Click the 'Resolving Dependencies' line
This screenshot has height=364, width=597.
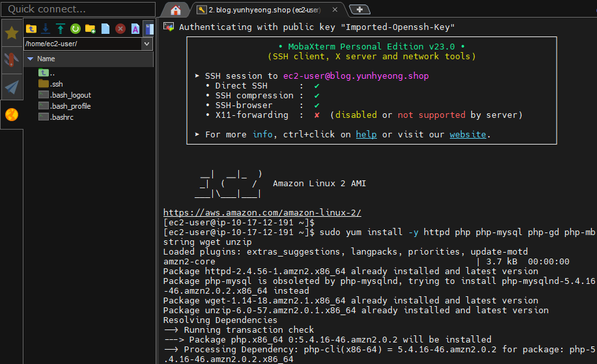220,320
